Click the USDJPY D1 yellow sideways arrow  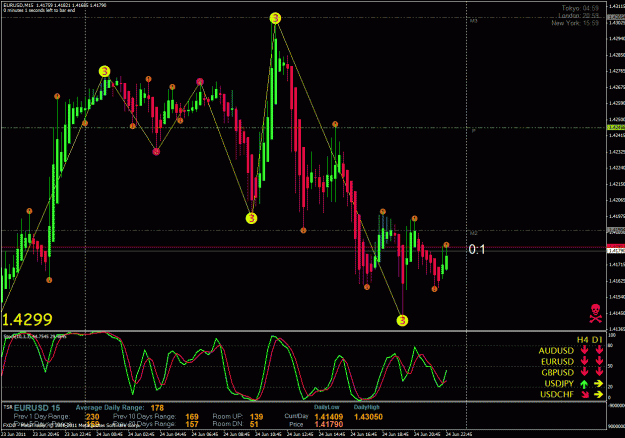pos(599,383)
